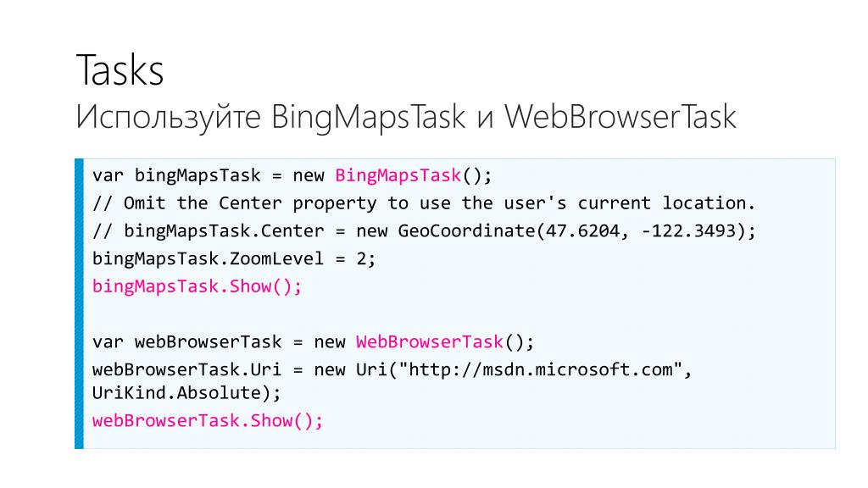Click the pink 'webBrowserTask.Show();' line
This screenshot has height=488, width=868.
pyautogui.click(x=208, y=421)
